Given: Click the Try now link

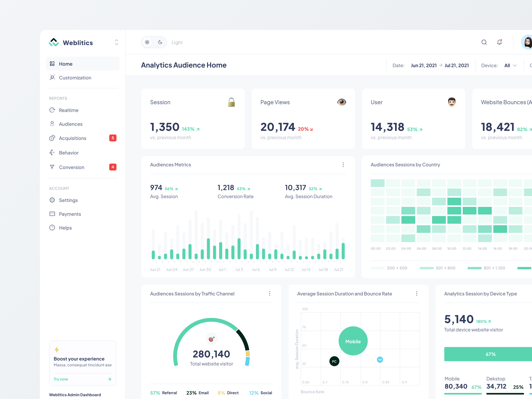Looking at the screenshot, I should pos(61,379).
